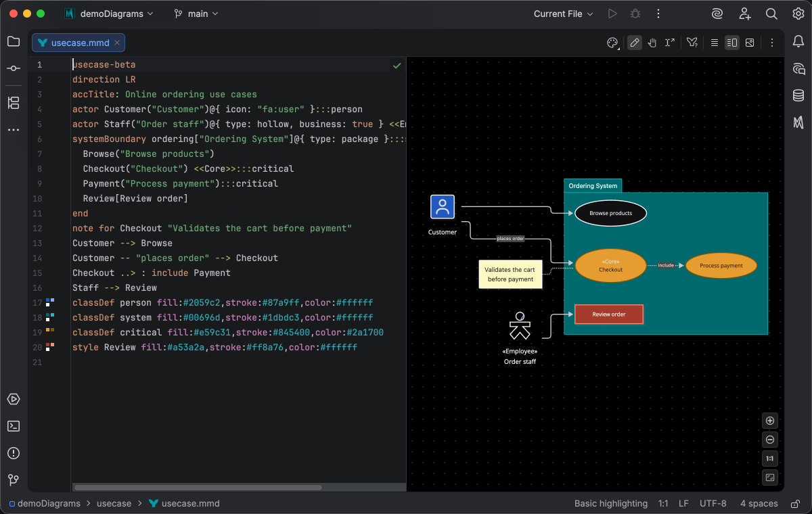This screenshot has width=812, height=514.
Task: Click the 1:1 caret position in status bar
Action: [x=663, y=503]
